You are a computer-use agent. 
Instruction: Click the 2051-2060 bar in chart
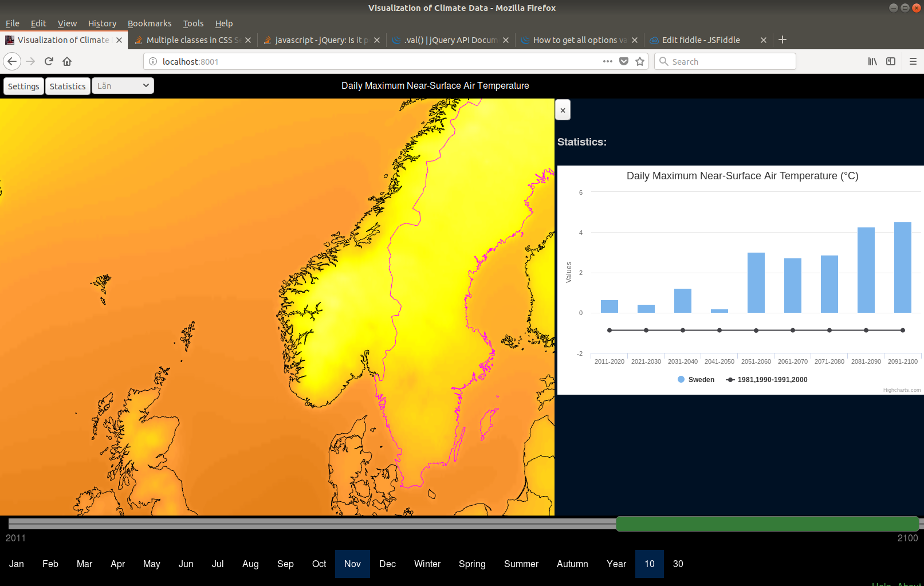[756, 282]
